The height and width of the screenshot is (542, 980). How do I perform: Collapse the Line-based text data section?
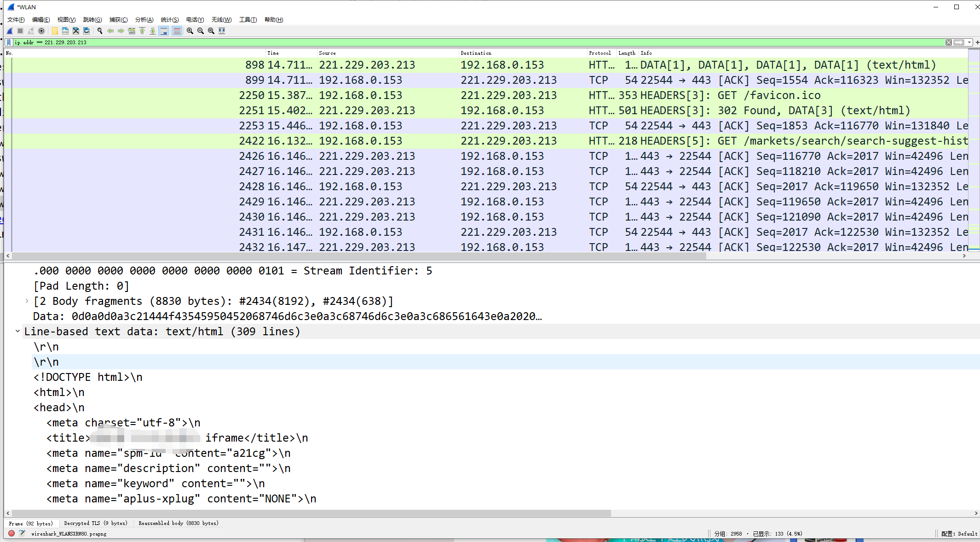tap(17, 331)
